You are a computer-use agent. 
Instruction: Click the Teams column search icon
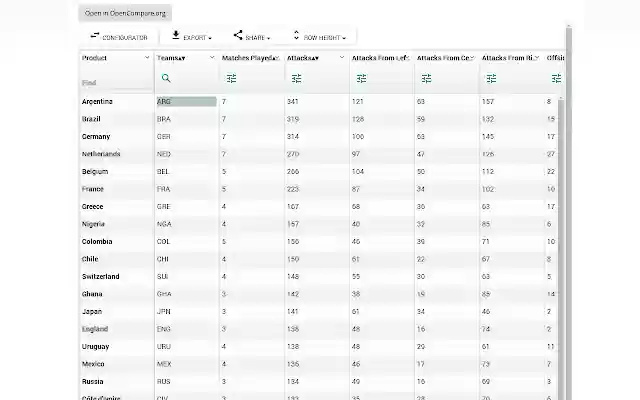[x=166, y=78]
